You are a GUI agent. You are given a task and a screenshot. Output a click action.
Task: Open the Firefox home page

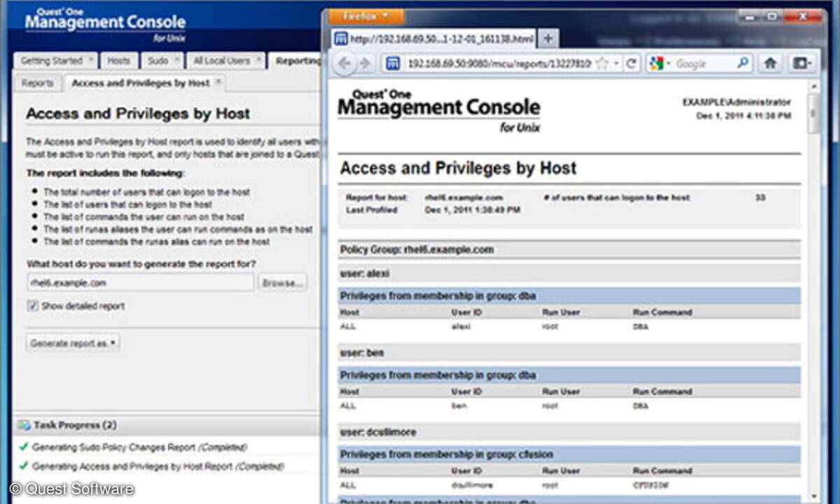770,64
